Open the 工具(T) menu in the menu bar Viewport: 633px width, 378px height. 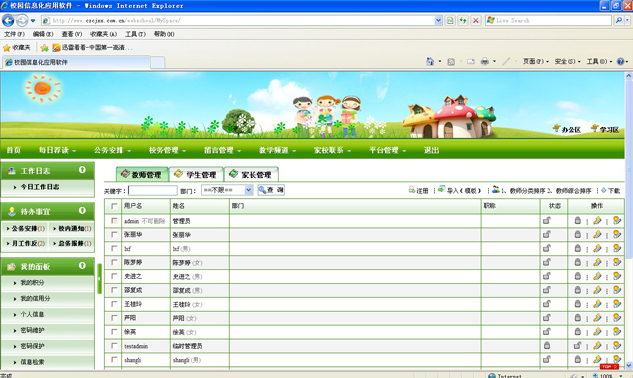pyautogui.click(x=135, y=34)
